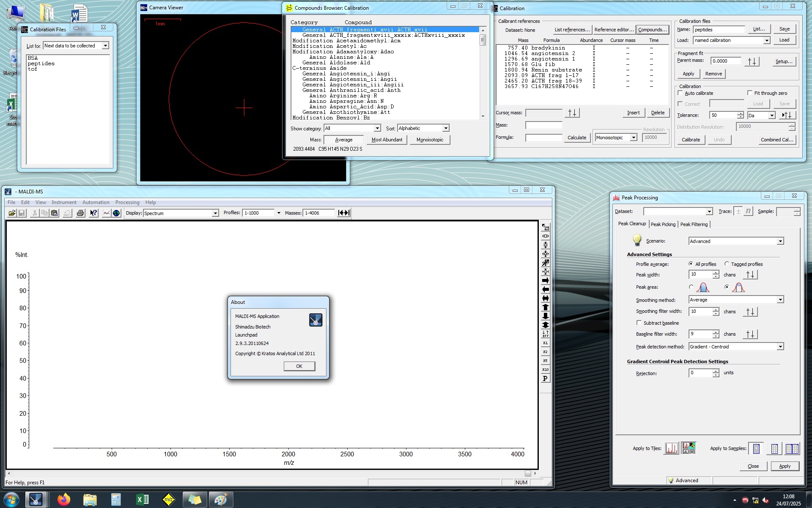Click the x10 magnification button
Image resolution: width=812 pixels, height=508 pixels.
point(546,370)
